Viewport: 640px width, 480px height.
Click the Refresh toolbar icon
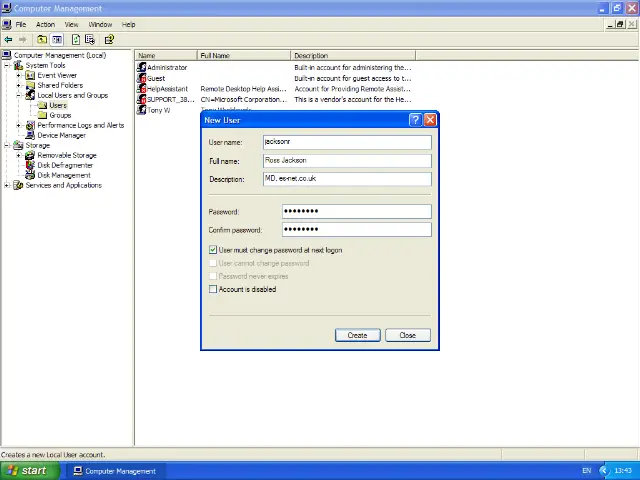click(x=76, y=40)
